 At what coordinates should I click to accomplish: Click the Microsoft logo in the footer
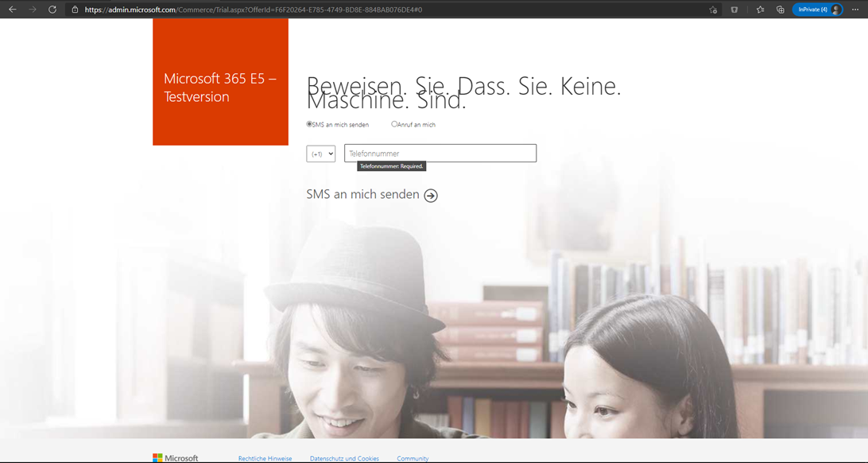click(176, 458)
